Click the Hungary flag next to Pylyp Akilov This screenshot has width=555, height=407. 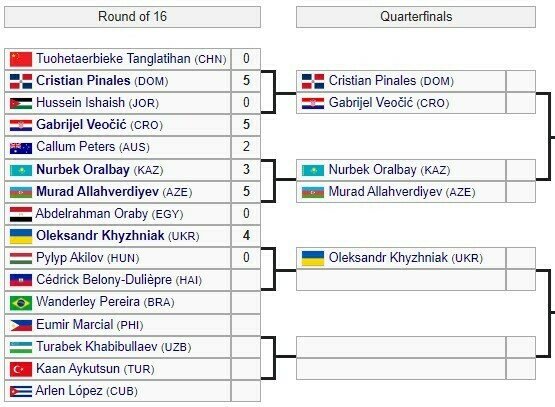point(21,258)
